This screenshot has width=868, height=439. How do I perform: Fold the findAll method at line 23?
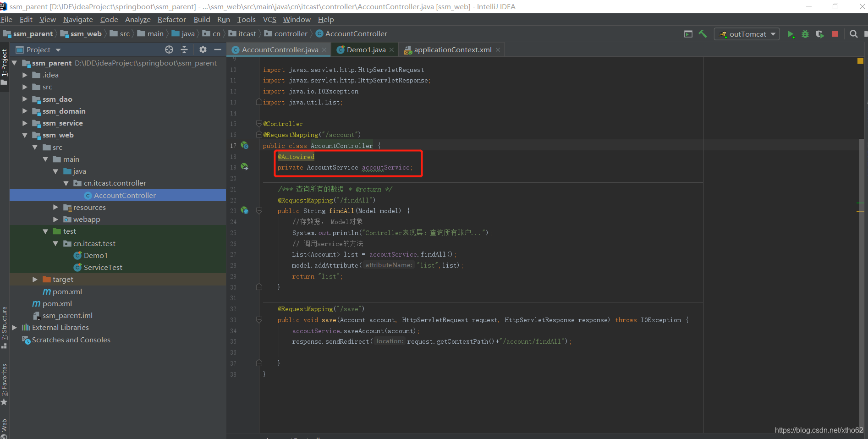pos(259,211)
